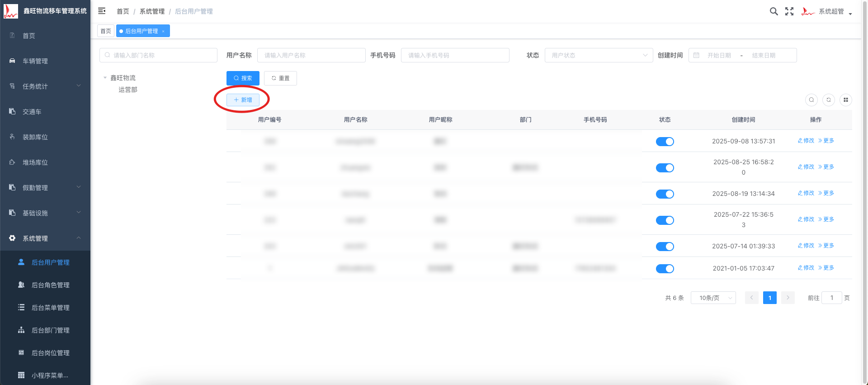The height and width of the screenshot is (385, 868).
Task: Toggle status for the 2025-09-08 user
Action: point(665,142)
